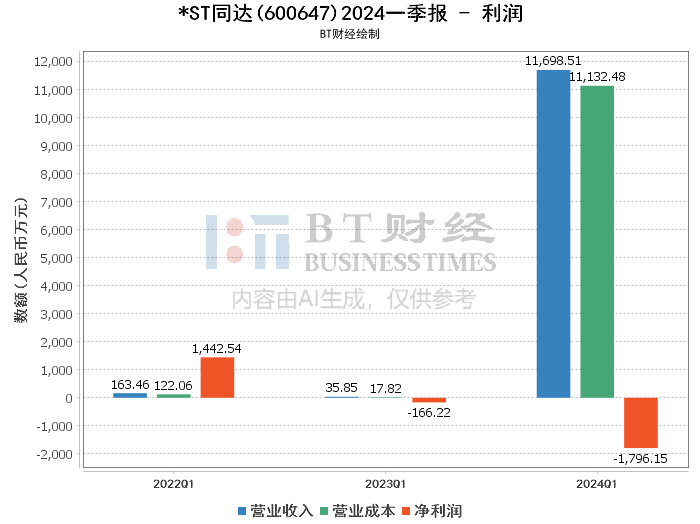Click the green 营业成本 legend swatch
Viewport: 700px width, 524px height.
coord(324,511)
